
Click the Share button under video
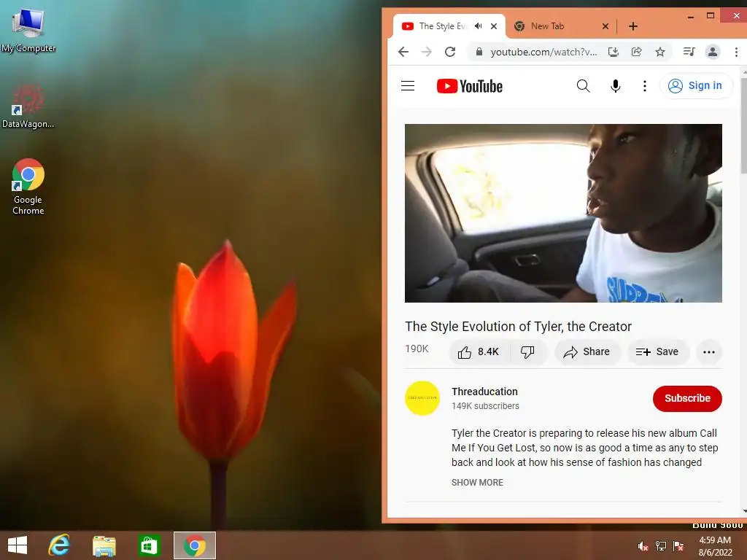[587, 352]
